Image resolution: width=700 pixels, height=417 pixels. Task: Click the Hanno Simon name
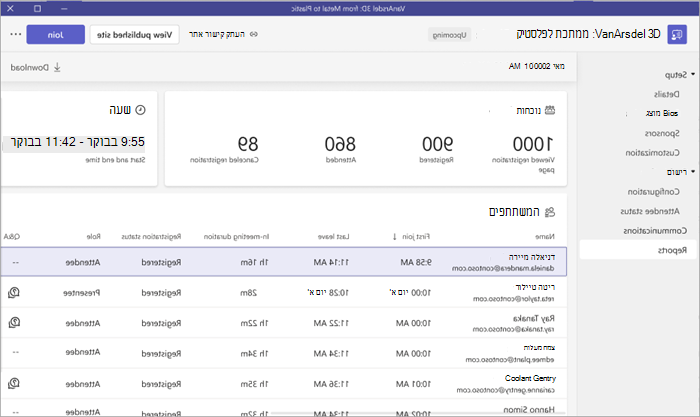pos(529,409)
